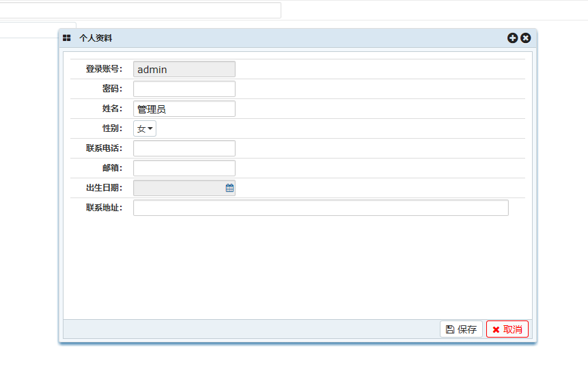Focus the 邮箱 email field
Viewport: 588px width, 369px height.
tap(184, 168)
